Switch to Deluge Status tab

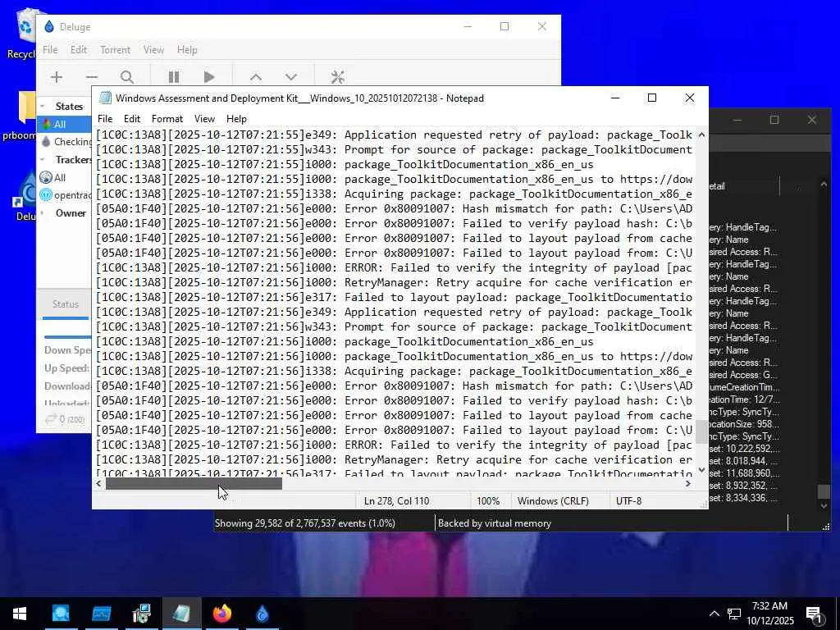click(66, 304)
